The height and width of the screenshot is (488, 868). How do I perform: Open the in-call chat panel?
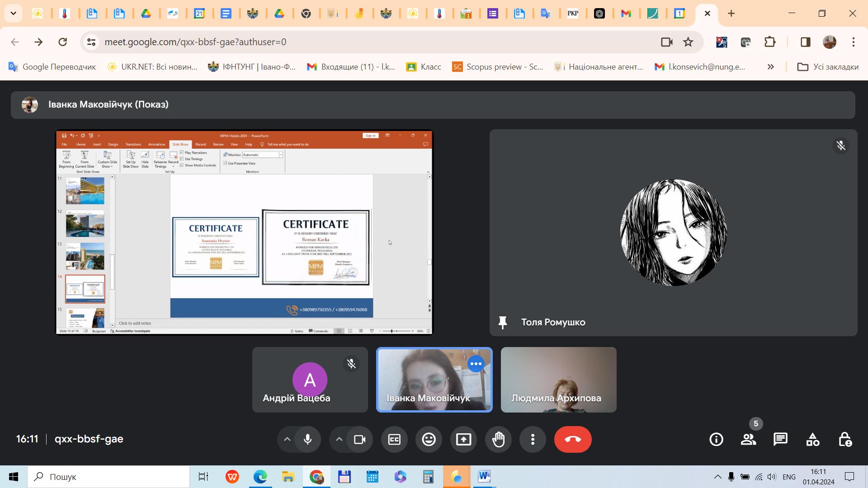pyautogui.click(x=780, y=439)
